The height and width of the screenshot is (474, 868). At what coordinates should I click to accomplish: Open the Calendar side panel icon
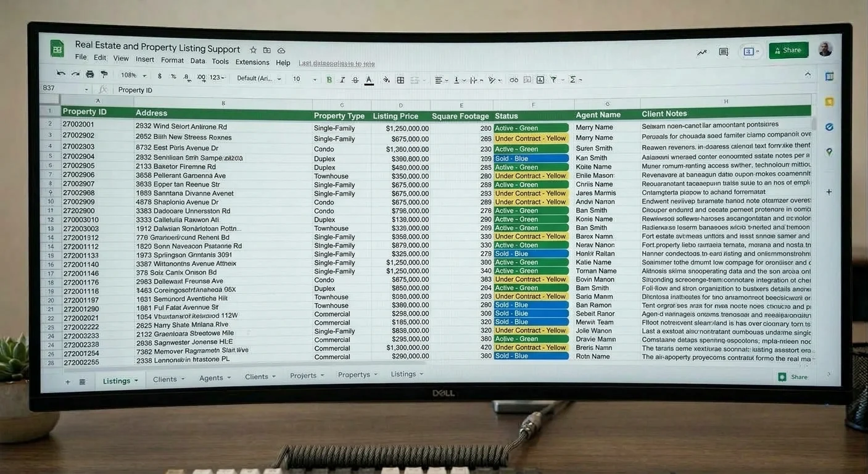coord(829,77)
